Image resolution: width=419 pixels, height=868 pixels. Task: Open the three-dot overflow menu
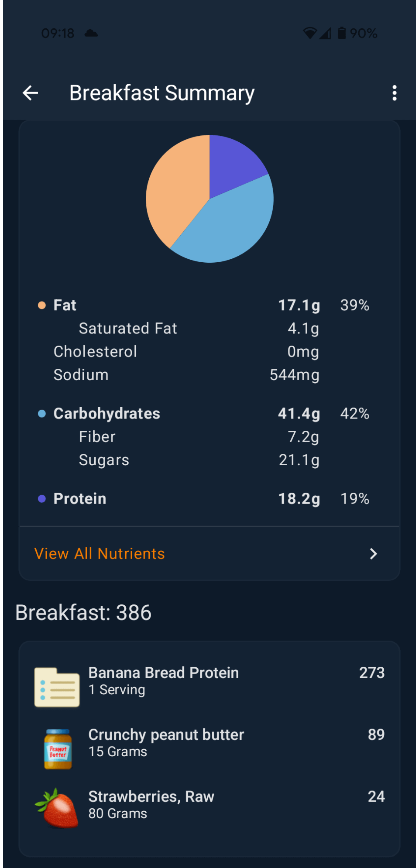395,93
